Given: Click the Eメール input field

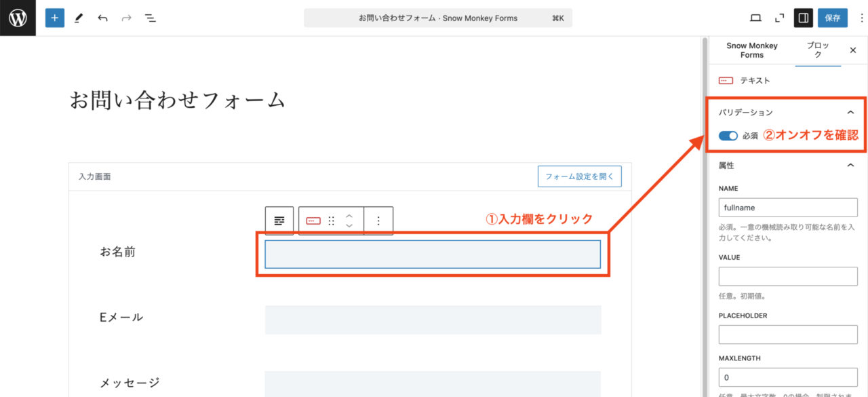Looking at the screenshot, I should pos(433,320).
